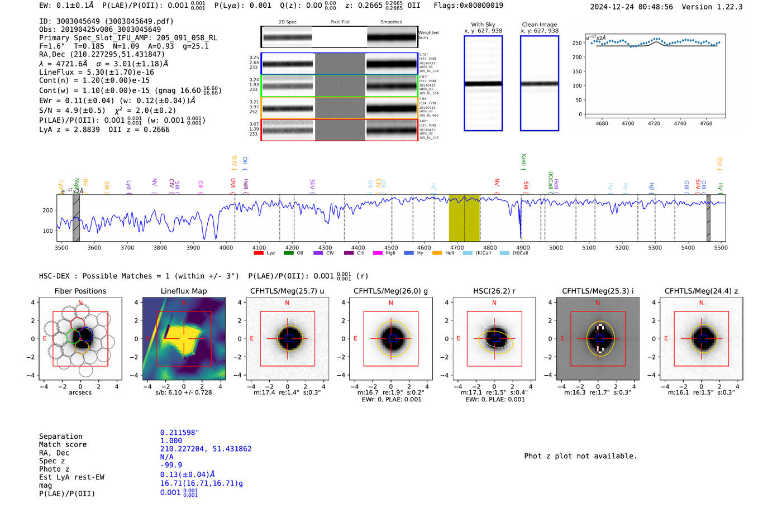782x532 pixels.
Task: Open the Fiber Positions panel image
Action: coord(80,339)
